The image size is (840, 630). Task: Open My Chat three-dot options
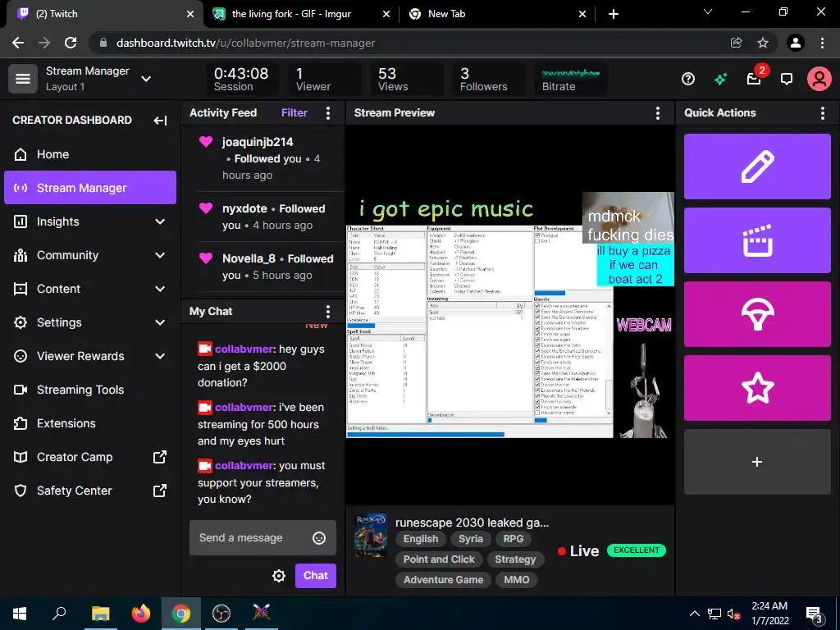point(328,312)
